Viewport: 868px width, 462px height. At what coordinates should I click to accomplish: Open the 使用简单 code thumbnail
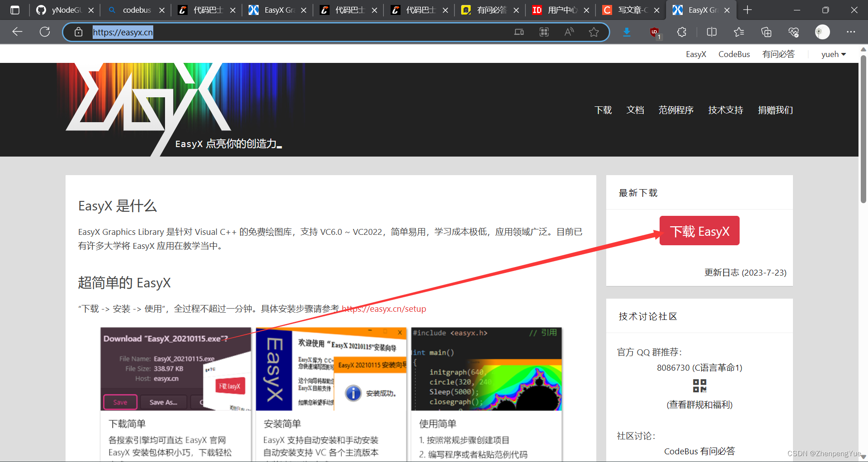[486, 369]
